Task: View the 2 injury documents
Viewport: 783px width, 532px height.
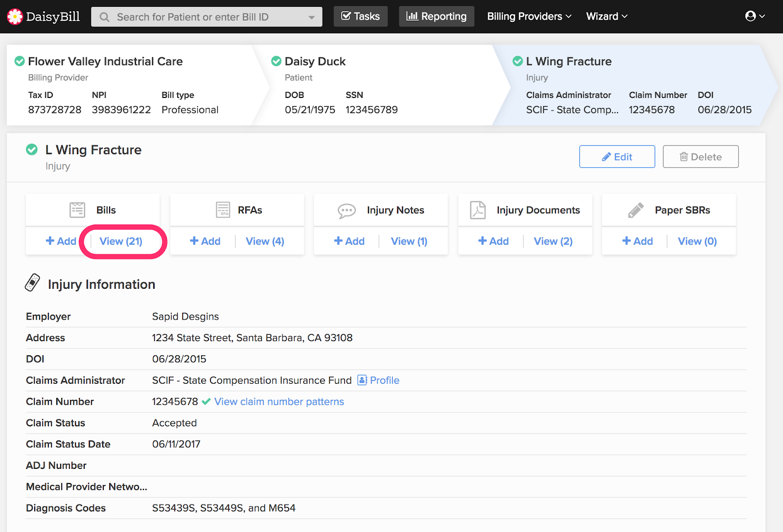Action: pyautogui.click(x=553, y=241)
